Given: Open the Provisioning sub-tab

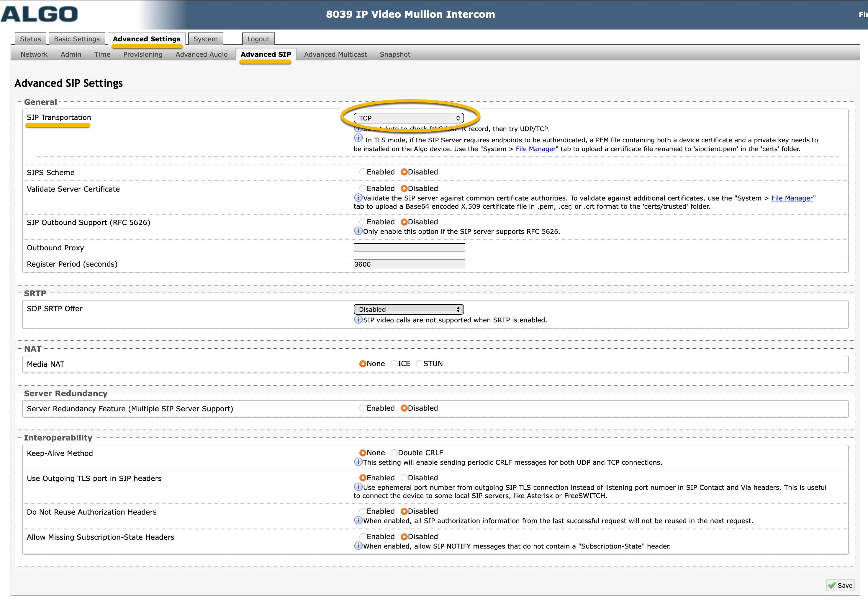Looking at the screenshot, I should 143,54.
